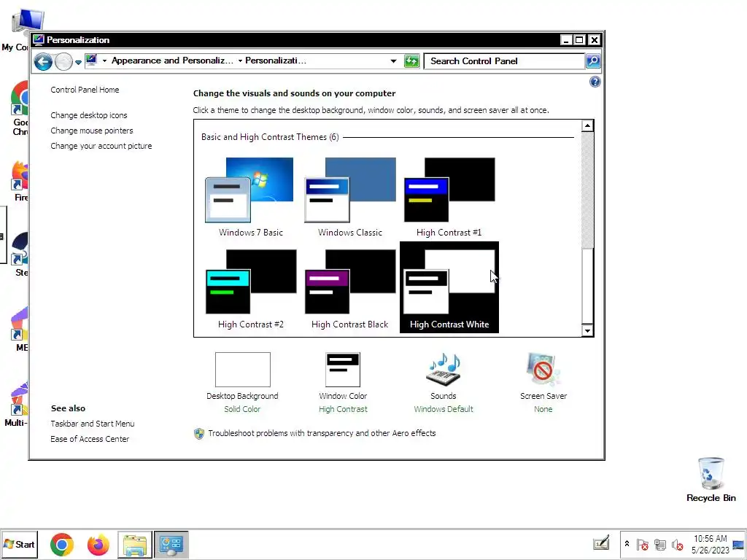Open Windows Explorer from the taskbar
This screenshot has height=560, width=747.
[135, 544]
